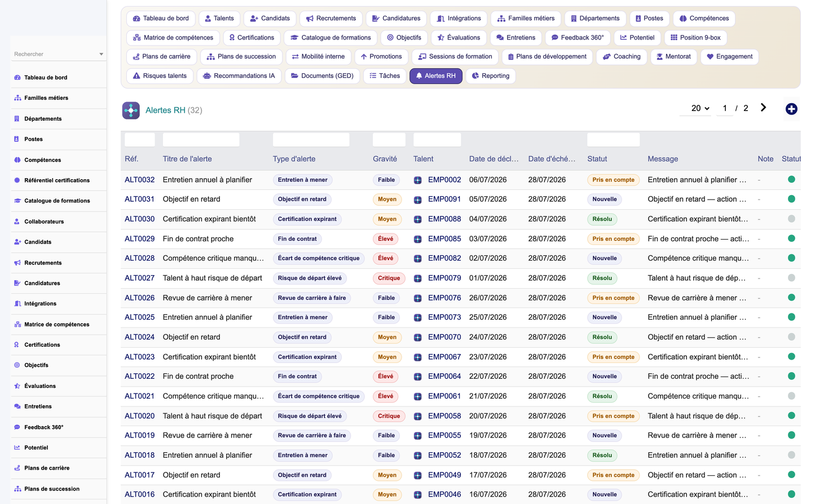The image size is (815, 504).
Task: Open talent icon beside EMP0002
Action: (x=417, y=180)
